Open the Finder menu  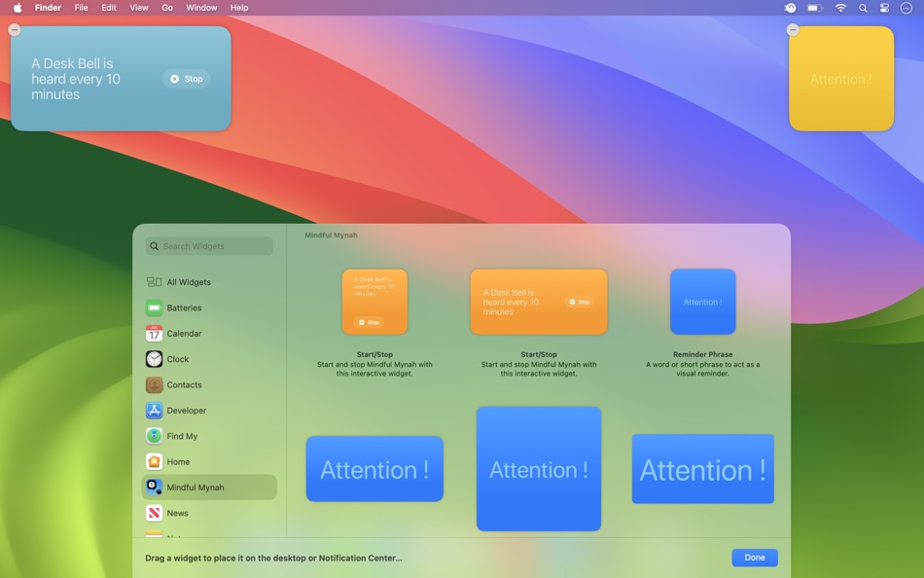pyautogui.click(x=48, y=8)
